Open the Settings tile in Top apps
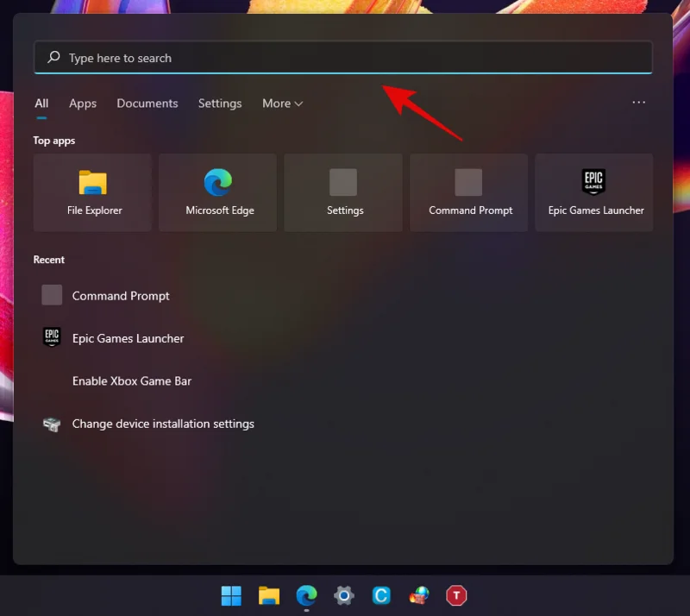 tap(343, 192)
